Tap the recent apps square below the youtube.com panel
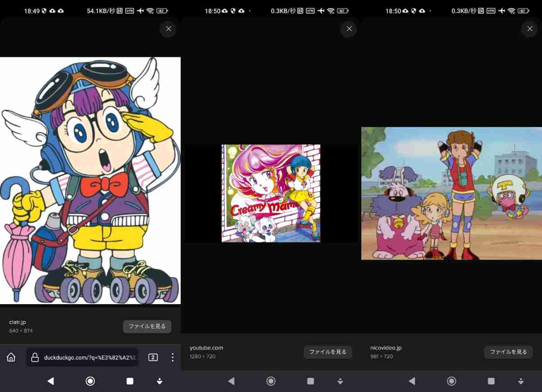 click(310, 381)
